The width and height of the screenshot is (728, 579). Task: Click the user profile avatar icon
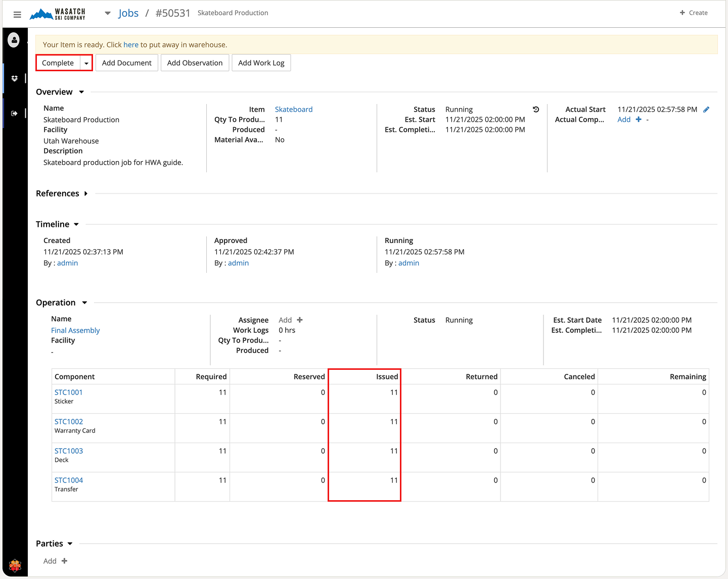click(14, 40)
